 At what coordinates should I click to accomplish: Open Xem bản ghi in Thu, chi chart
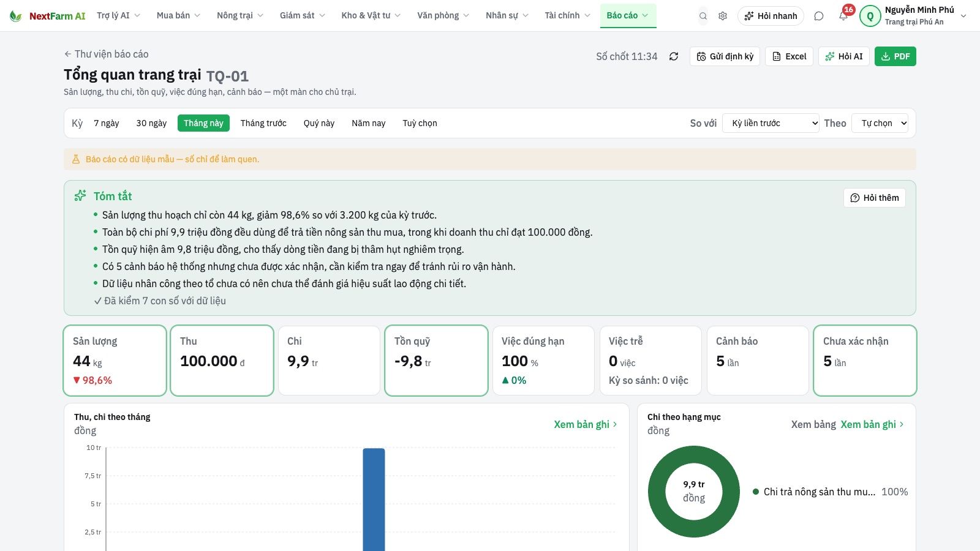tap(586, 424)
